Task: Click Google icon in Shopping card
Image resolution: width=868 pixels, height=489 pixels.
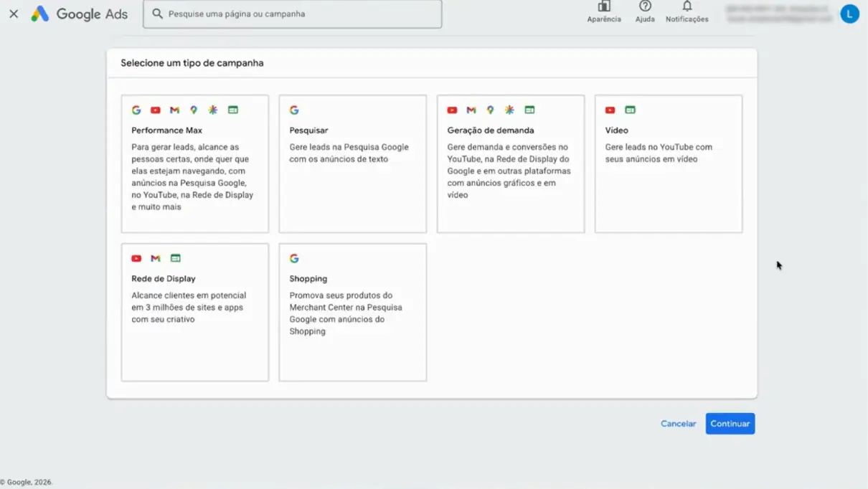Action: [x=294, y=258]
